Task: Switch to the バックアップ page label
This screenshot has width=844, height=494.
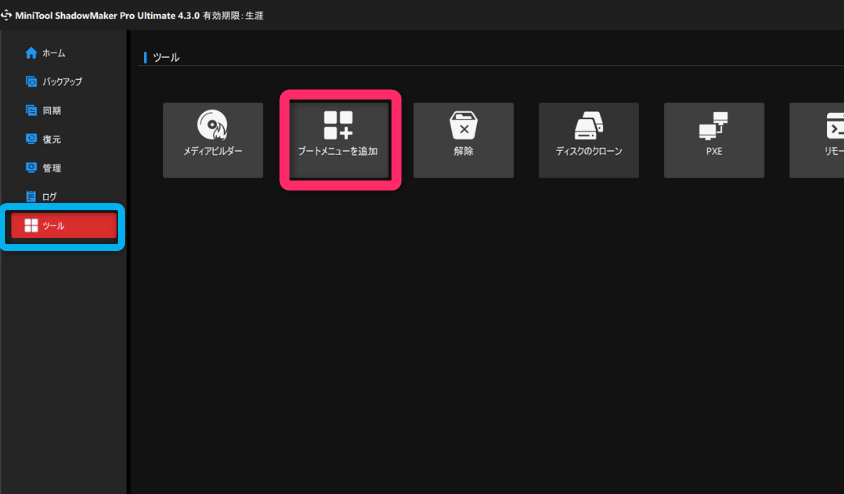Action: click(62, 81)
